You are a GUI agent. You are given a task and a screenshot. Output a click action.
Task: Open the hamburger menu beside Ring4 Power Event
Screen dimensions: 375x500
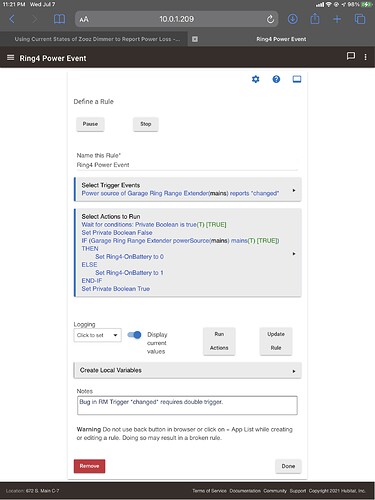11,58
